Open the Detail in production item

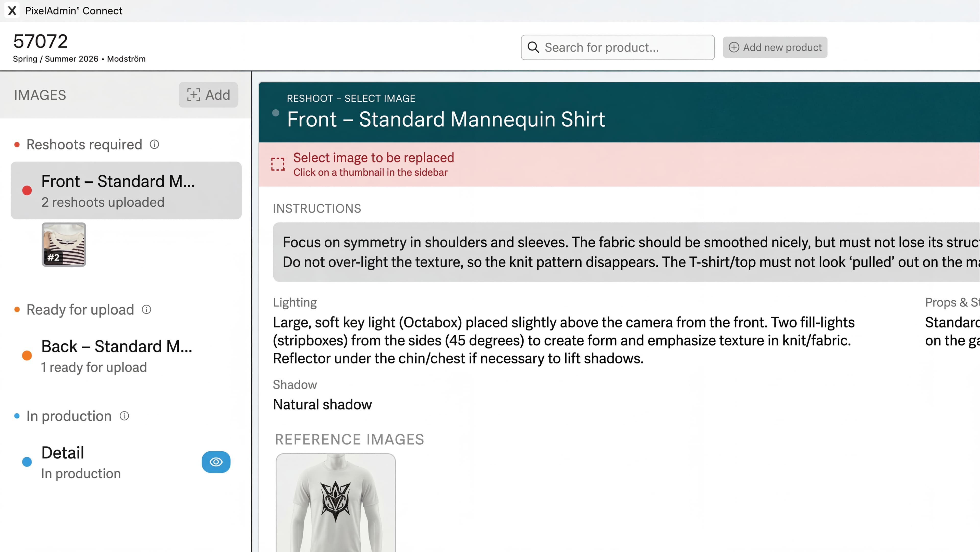pos(81,462)
